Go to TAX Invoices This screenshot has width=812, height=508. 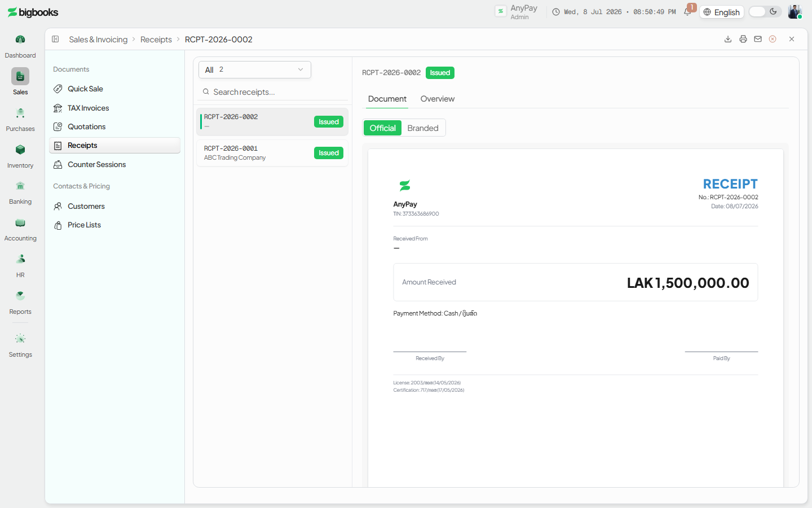(114, 108)
